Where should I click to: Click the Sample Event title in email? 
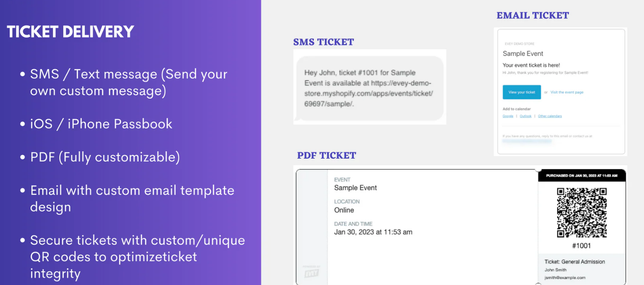tap(523, 53)
